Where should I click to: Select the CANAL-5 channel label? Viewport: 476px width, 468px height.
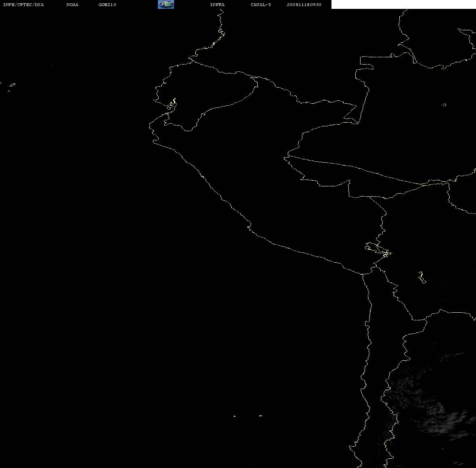tap(260, 4)
